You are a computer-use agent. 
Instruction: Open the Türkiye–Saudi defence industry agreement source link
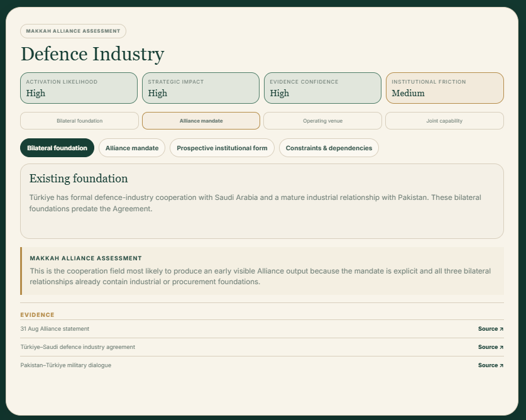point(490,347)
